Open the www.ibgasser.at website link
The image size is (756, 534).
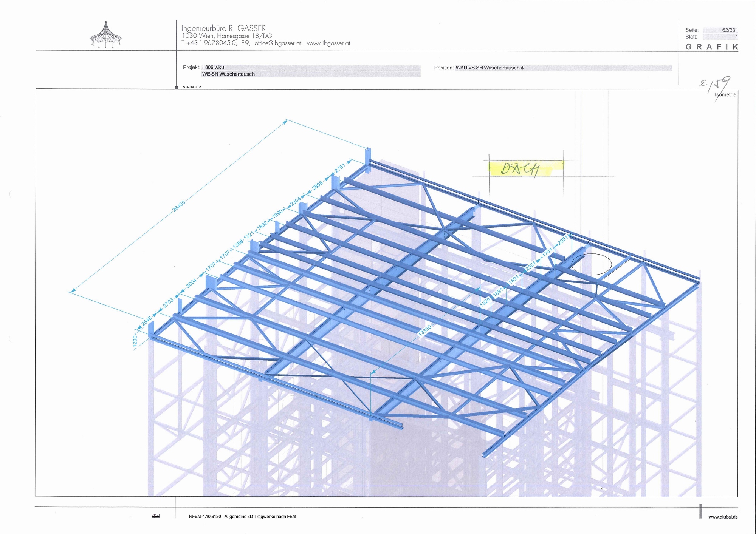pyautogui.click(x=328, y=43)
